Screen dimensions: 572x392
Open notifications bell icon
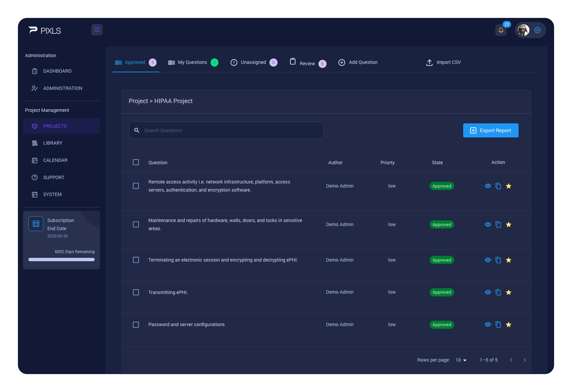click(501, 30)
